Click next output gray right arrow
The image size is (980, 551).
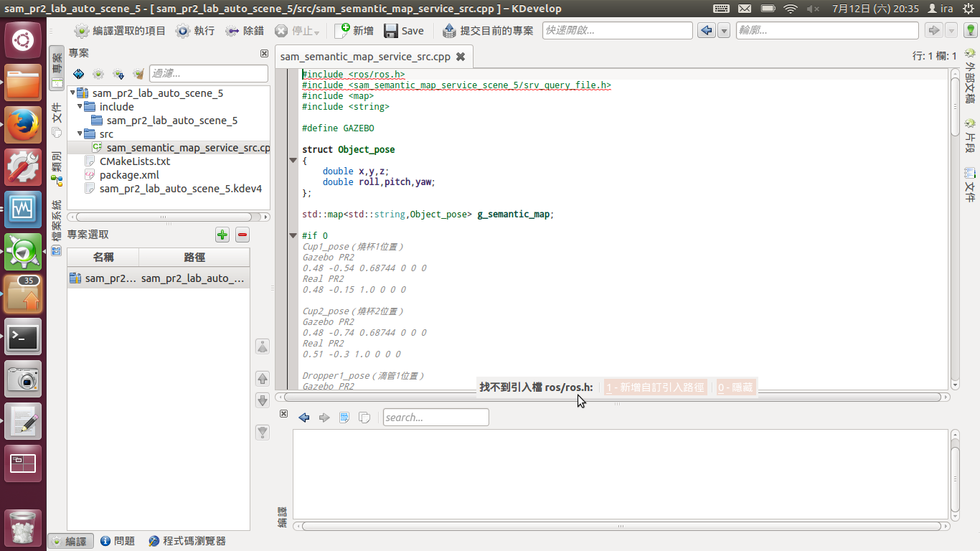click(324, 418)
